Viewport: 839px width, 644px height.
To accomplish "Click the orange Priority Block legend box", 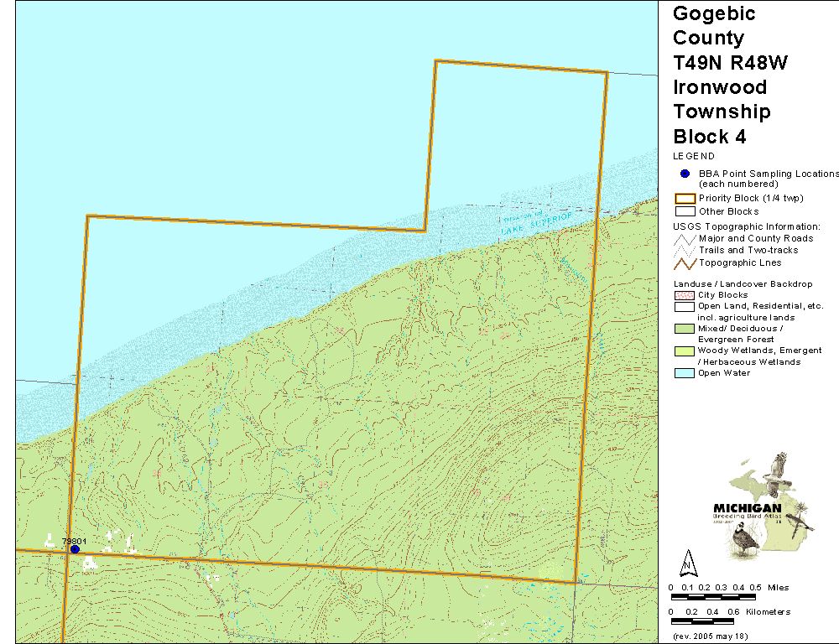I will point(685,199).
